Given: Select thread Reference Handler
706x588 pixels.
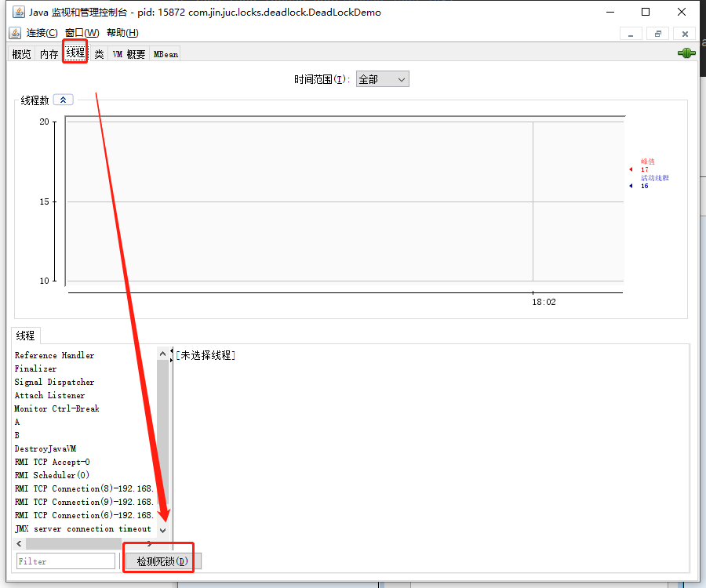Looking at the screenshot, I should coord(54,355).
